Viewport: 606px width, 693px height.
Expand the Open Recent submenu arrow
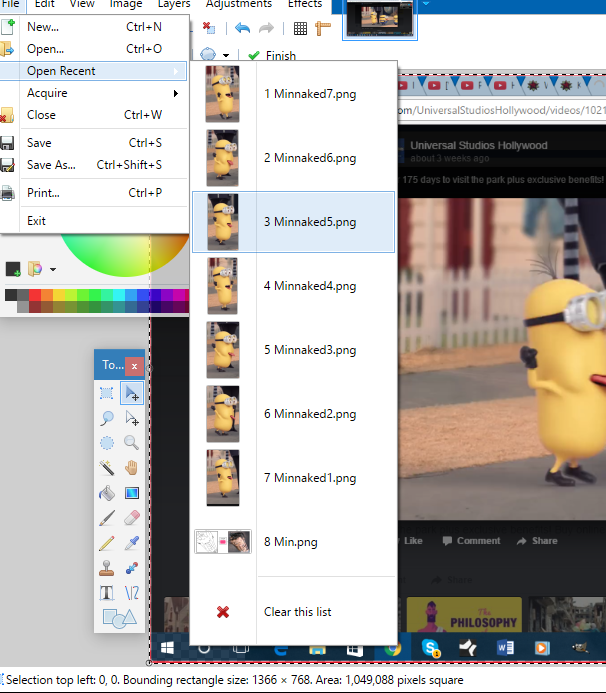(x=176, y=71)
